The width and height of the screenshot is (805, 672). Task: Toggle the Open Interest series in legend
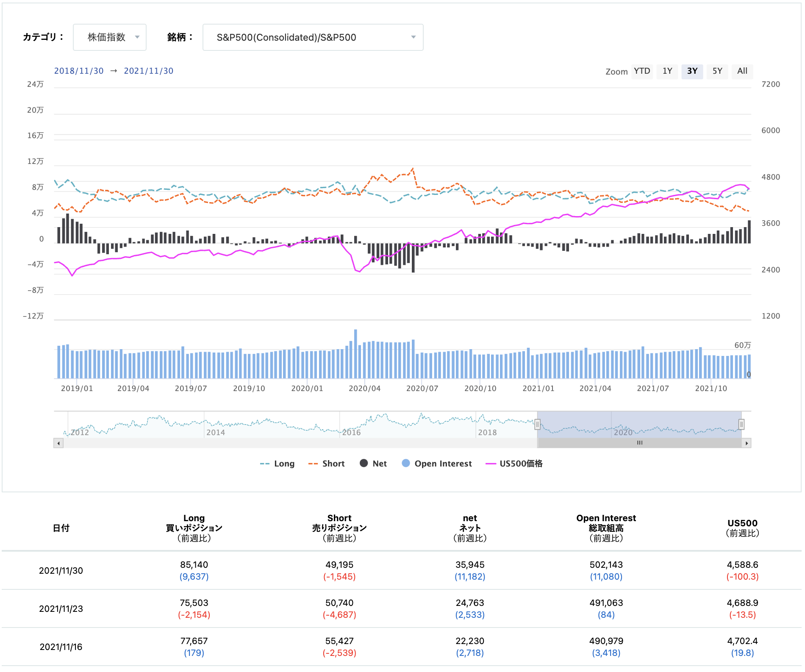(x=437, y=464)
